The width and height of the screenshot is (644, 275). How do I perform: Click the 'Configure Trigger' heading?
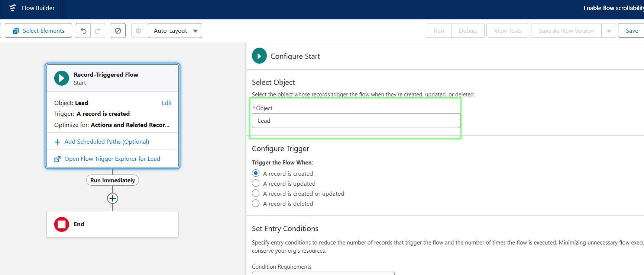281,148
